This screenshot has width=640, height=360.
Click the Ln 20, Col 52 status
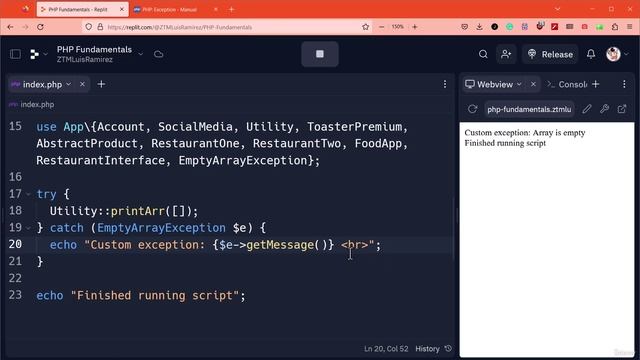(x=386, y=349)
